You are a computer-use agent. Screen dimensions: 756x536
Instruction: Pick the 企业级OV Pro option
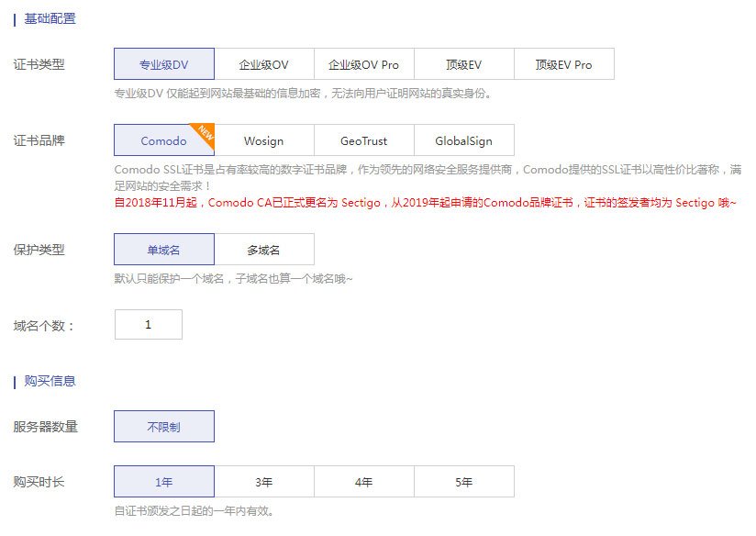click(x=364, y=63)
